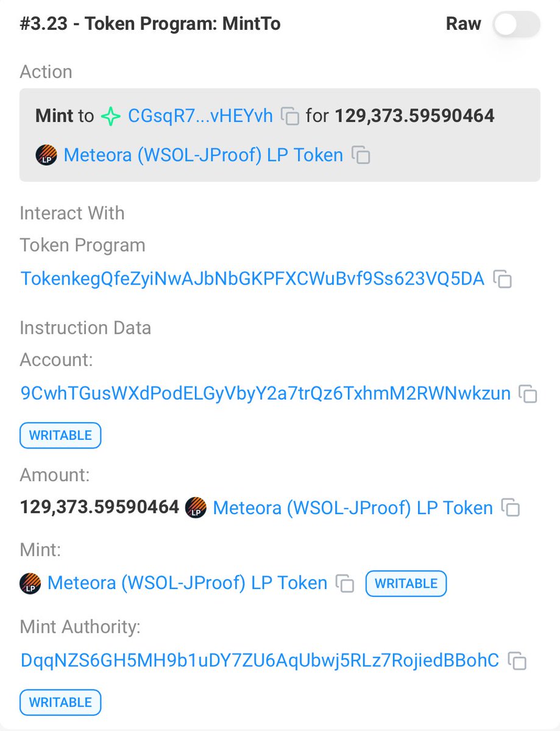560x731 pixels.
Task: Click the WRITABLE badge under Mint Authority
Action: point(60,702)
